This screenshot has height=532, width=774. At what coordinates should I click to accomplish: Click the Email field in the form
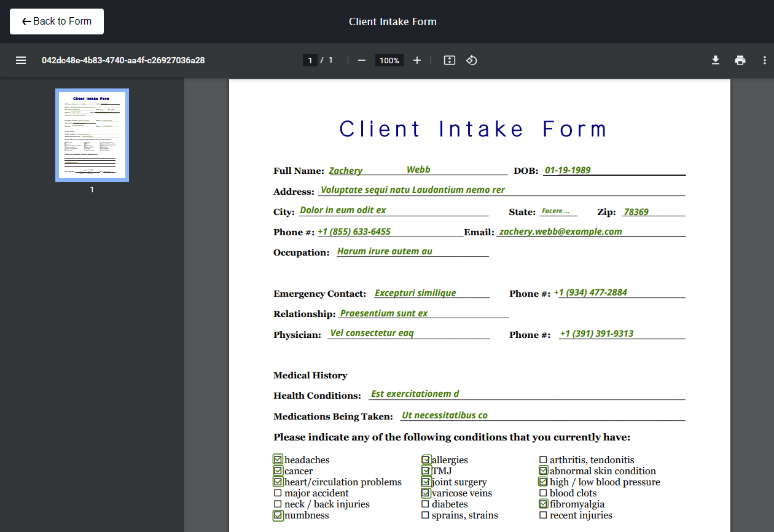tap(590, 232)
